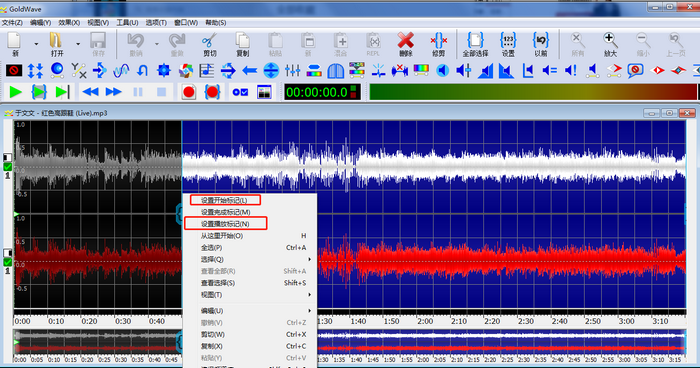Image resolution: width=700 pixels, height=368 pixels.
Task: Start playback with green play button
Action: [x=16, y=92]
